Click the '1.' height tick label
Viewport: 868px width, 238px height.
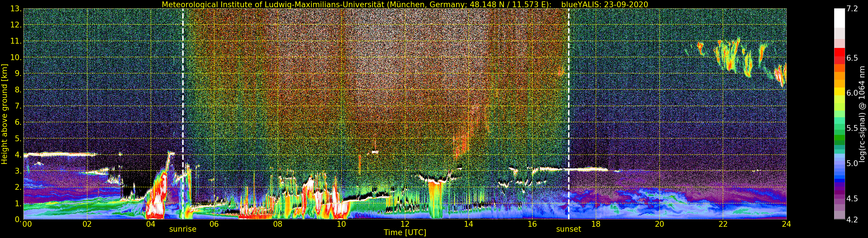pyautogui.click(x=18, y=203)
